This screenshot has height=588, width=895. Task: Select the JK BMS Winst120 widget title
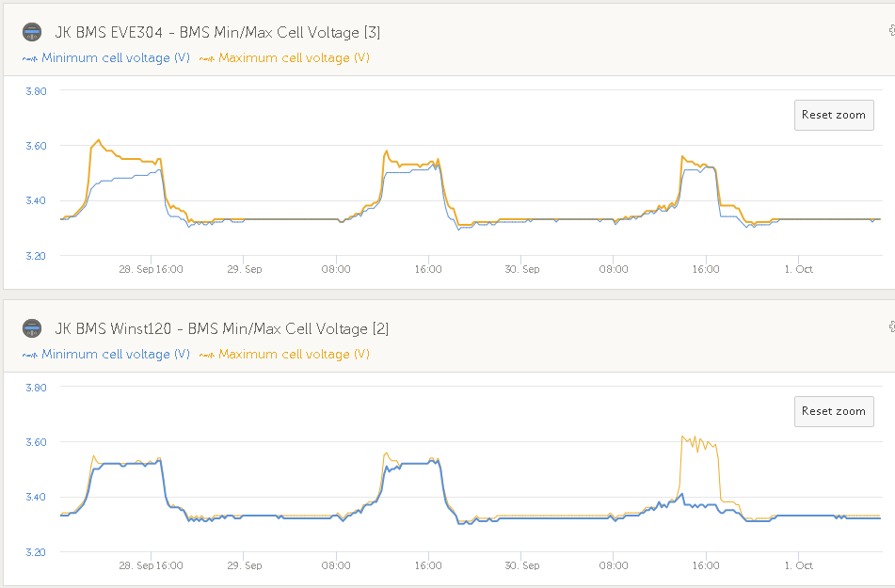click(221, 328)
